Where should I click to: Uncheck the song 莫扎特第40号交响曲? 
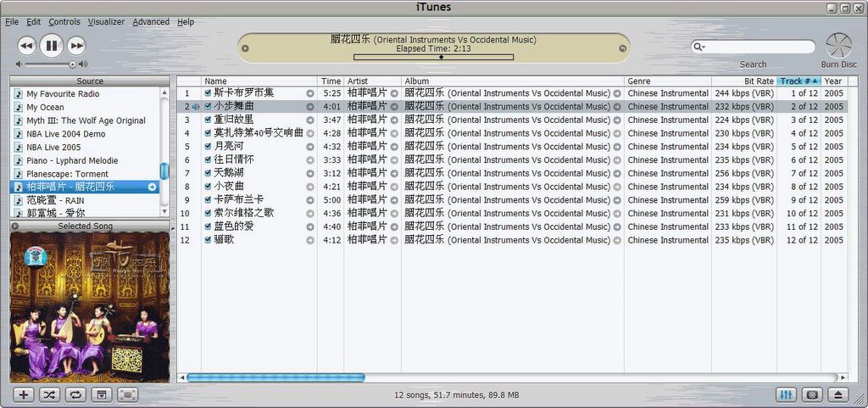click(208, 133)
